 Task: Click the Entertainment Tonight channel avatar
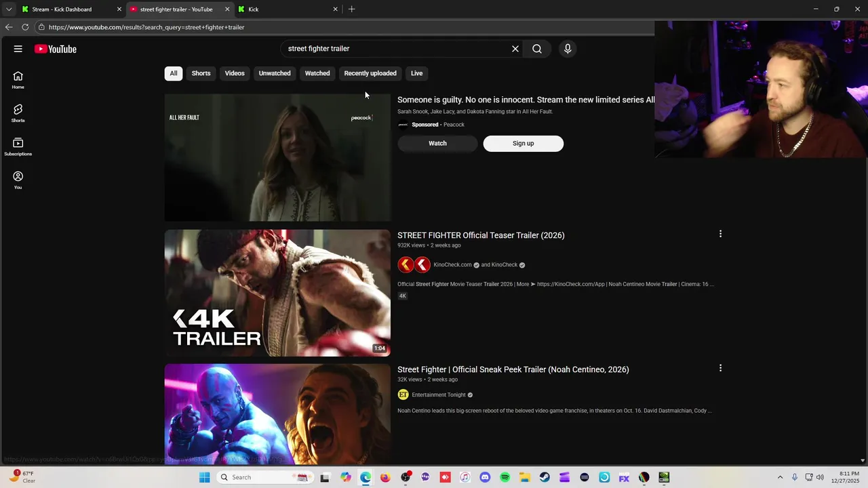coord(403,395)
